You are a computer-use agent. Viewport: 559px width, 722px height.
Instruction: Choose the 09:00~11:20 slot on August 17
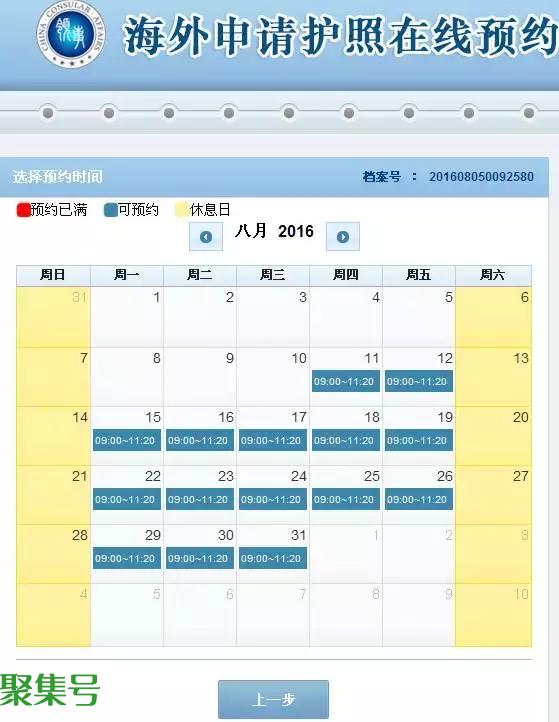click(273, 440)
